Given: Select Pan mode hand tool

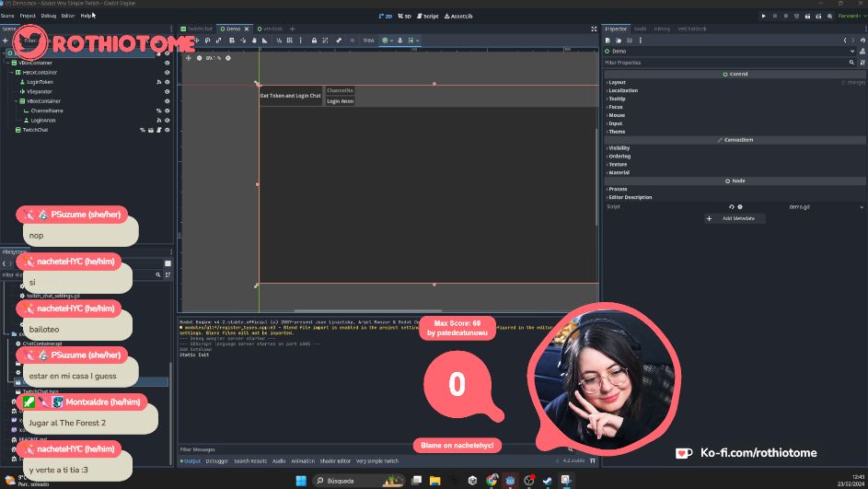Looking at the screenshot, I should 254,41.
